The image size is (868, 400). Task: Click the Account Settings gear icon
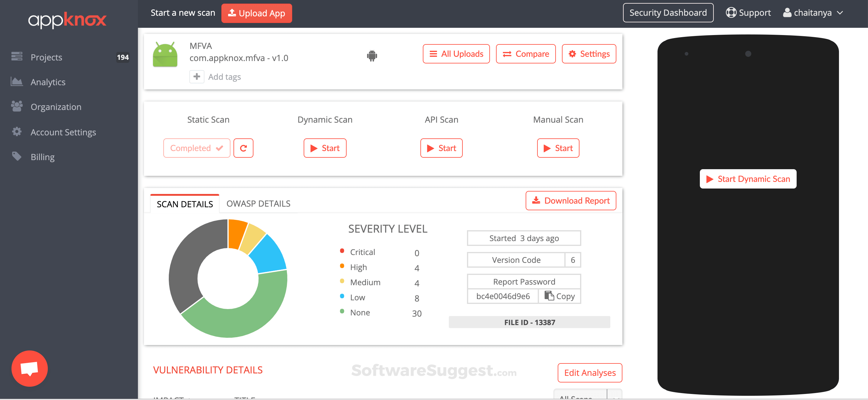17,131
